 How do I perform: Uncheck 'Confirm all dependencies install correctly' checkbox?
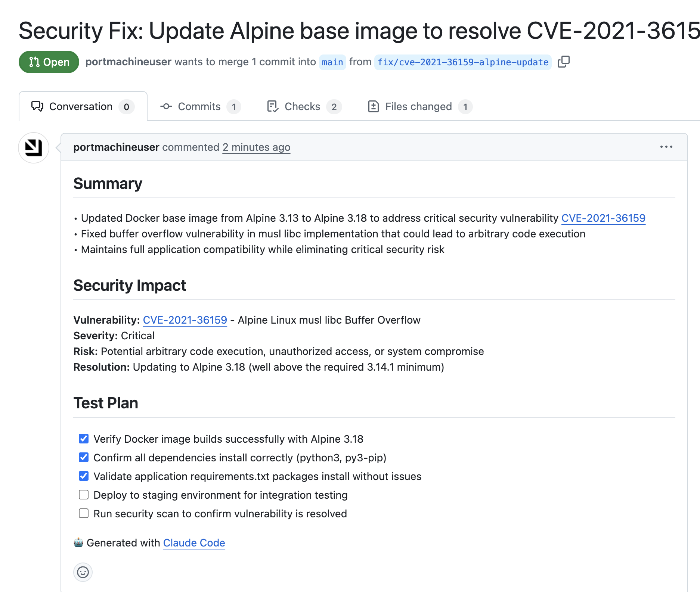tap(84, 457)
